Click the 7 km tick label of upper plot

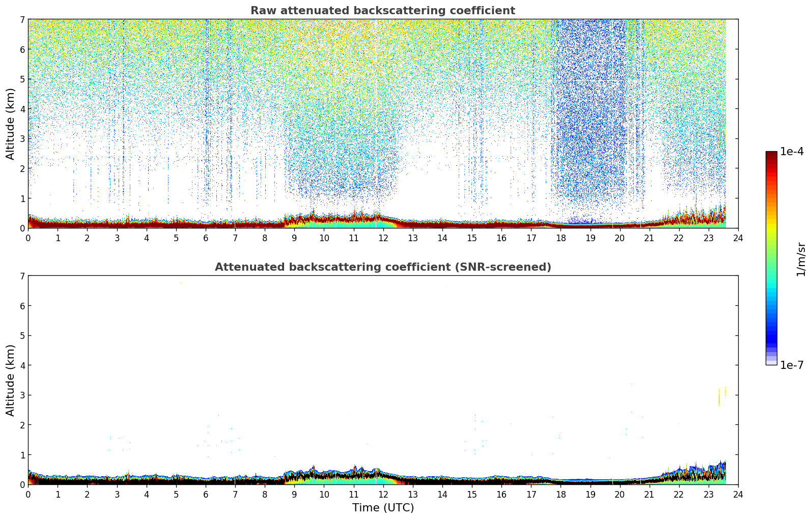coord(22,20)
